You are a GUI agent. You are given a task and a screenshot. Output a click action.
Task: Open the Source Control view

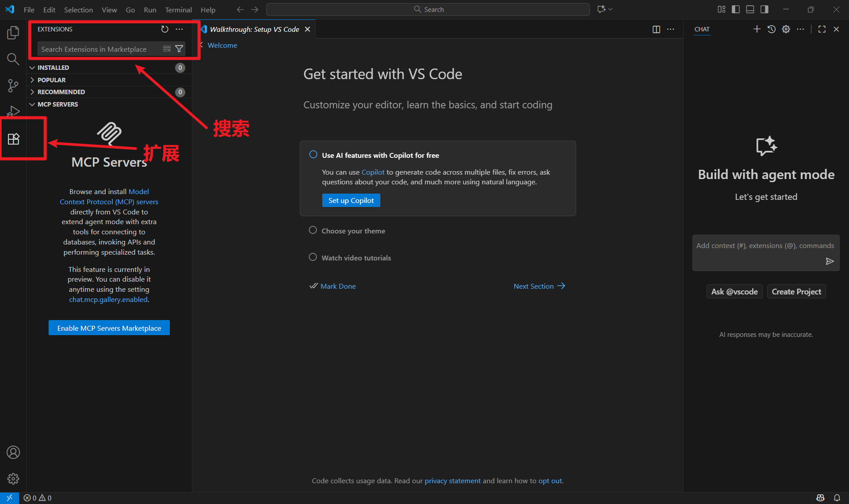[13, 85]
